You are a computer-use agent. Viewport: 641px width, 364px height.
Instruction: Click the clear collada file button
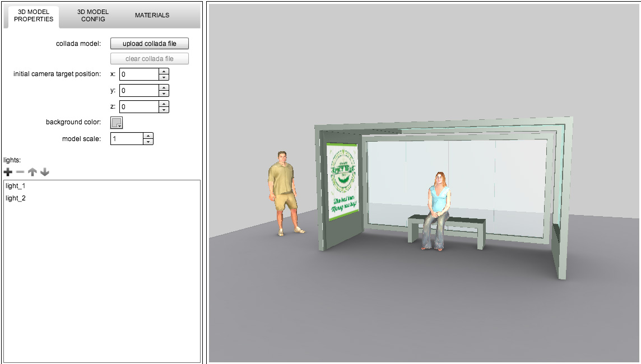point(149,59)
